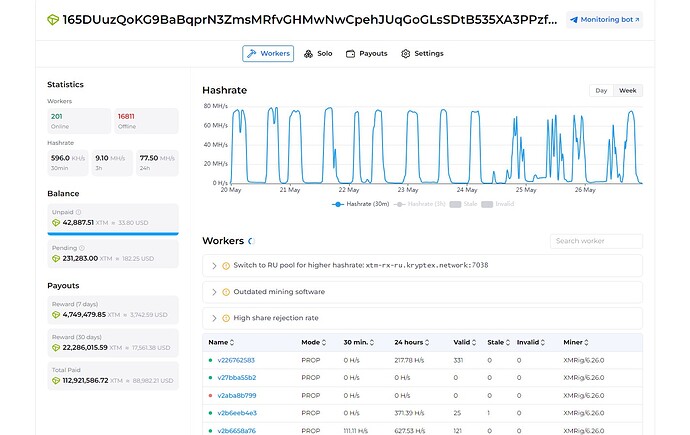
Task: Expand the High share rejection rate warning
Action: click(x=214, y=318)
